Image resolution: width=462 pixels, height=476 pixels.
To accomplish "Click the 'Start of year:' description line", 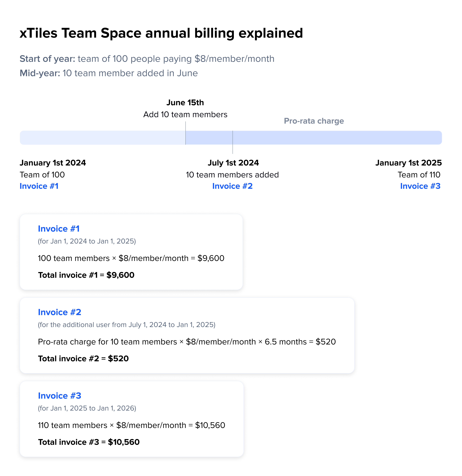I will click(x=147, y=59).
